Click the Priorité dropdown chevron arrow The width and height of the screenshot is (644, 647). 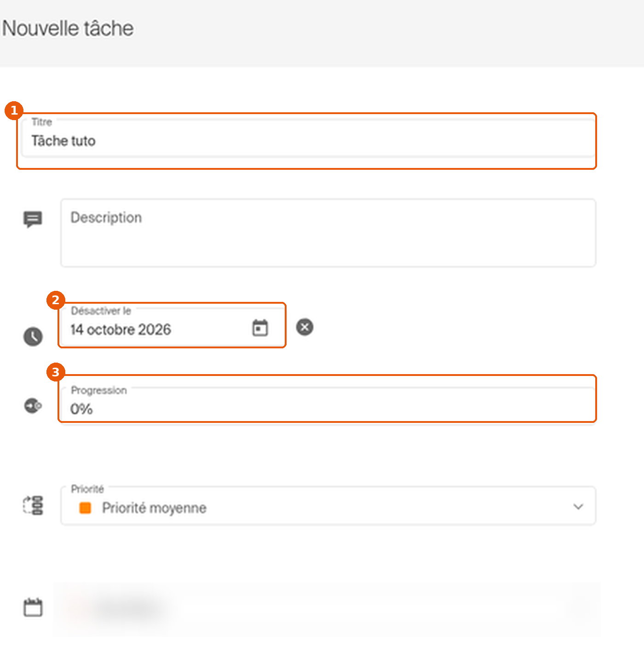[x=578, y=507]
